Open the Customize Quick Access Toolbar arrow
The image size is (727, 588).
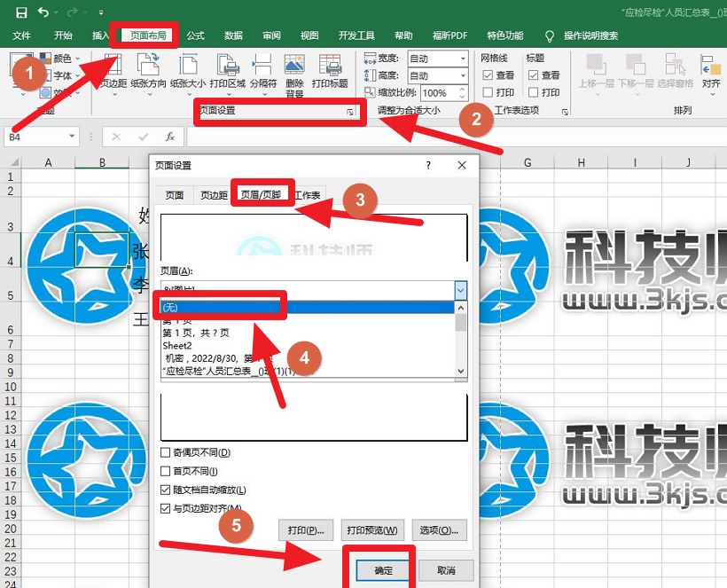point(100,12)
